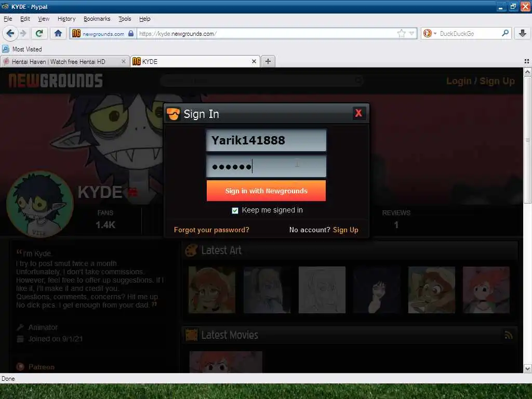Click KYDE's round profile avatar
Screen dimensions: 532x399
40,205
